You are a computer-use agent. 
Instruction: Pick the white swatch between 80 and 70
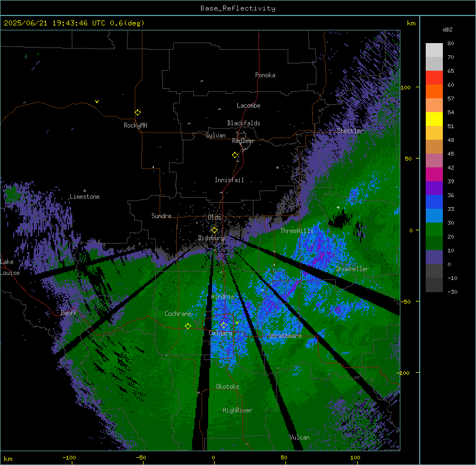tap(434, 50)
